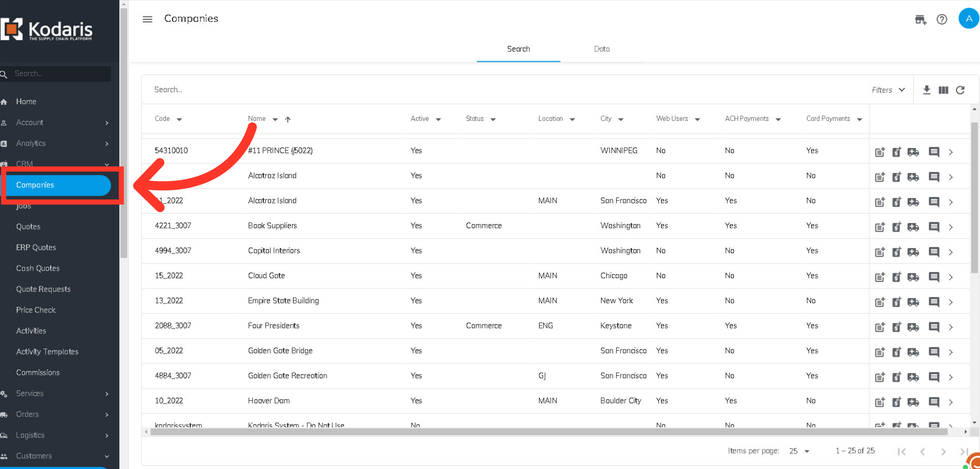The width and height of the screenshot is (980, 469).
Task: Download the companies table data
Action: [926, 90]
